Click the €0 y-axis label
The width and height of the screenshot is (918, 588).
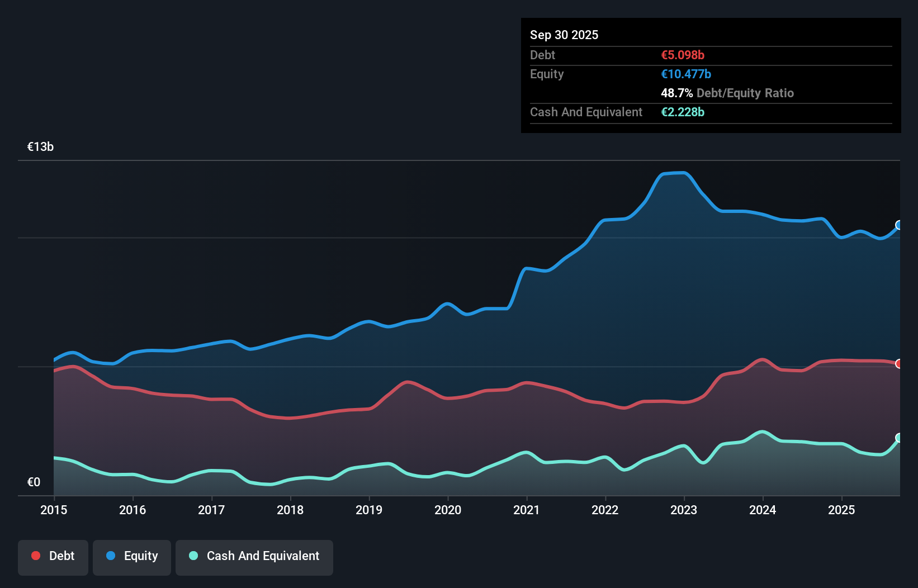click(34, 482)
